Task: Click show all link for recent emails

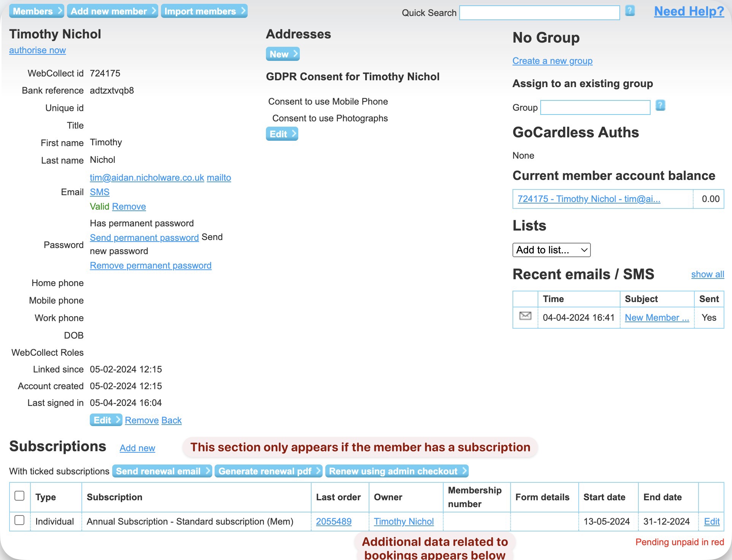Action: (707, 274)
